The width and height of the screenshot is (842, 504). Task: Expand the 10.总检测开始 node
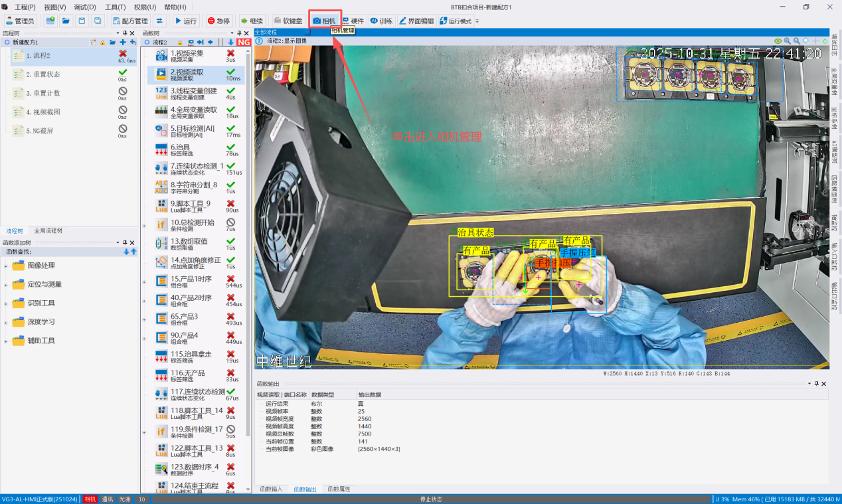click(144, 225)
